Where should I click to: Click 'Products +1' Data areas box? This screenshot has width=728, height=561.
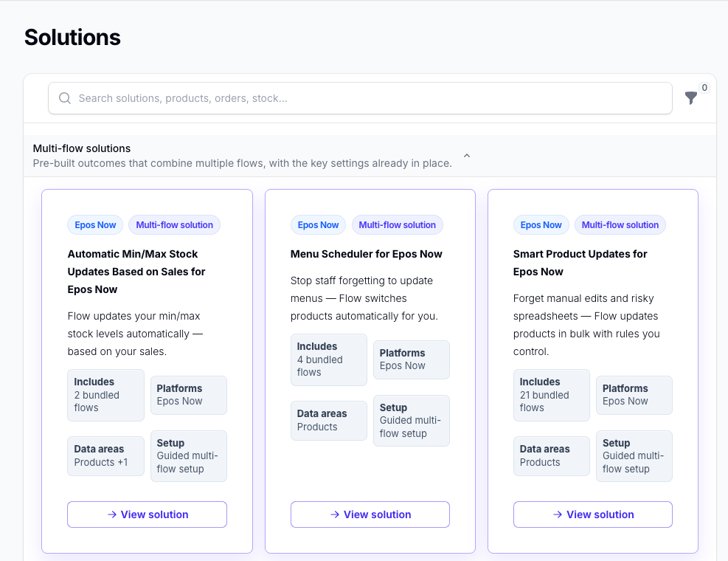tap(106, 456)
